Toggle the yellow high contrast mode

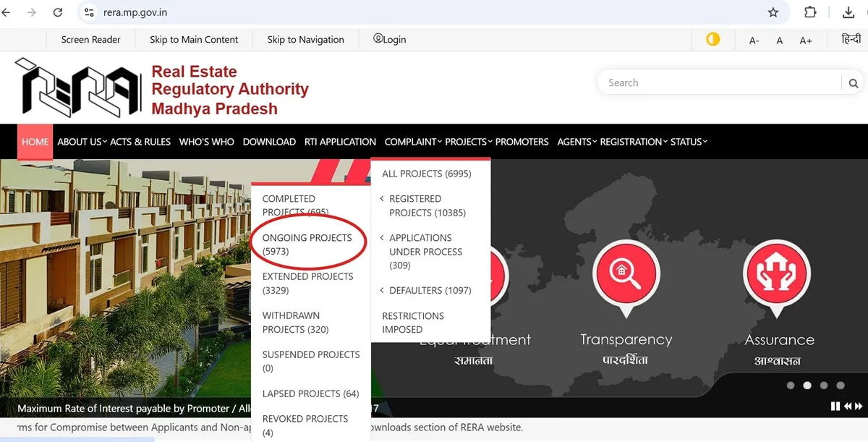713,39
